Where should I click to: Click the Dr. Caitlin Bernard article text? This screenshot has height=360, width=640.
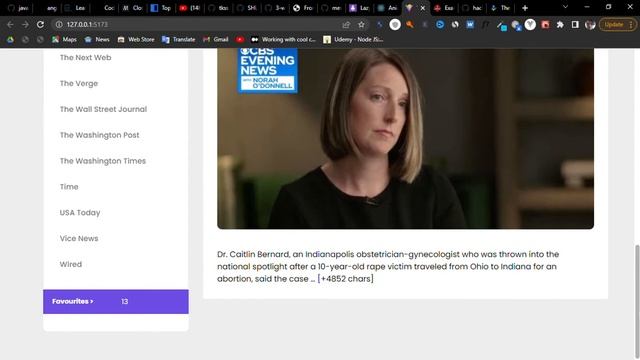click(x=388, y=267)
